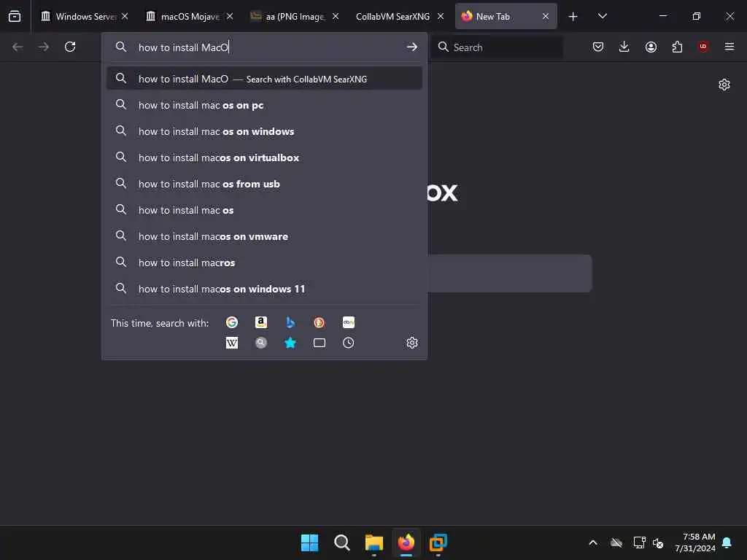The width and height of the screenshot is (747, 560).
Task: Search in Bookmarks via star icon
Action: tap(290, 343)
